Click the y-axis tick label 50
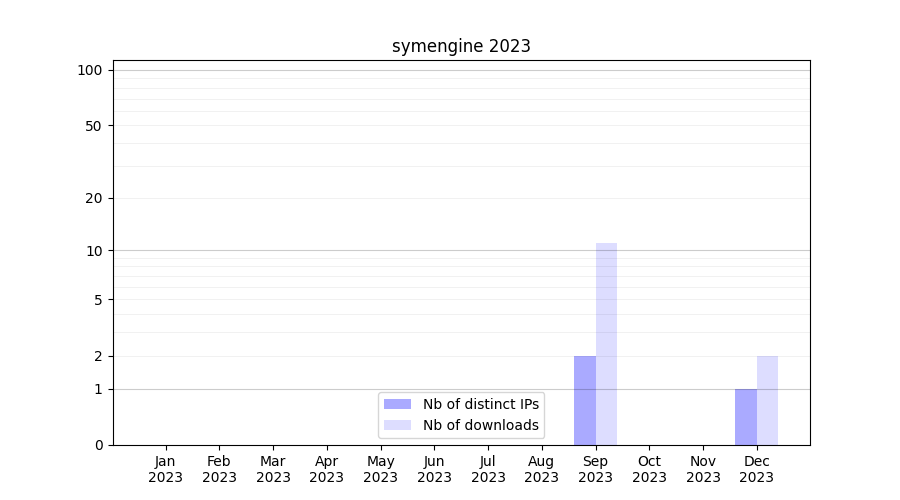Viewport: 900px width, 500px height. click(93, 126)
